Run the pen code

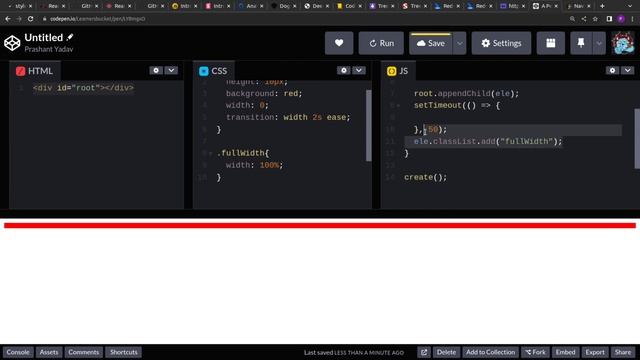pos(381,43)
